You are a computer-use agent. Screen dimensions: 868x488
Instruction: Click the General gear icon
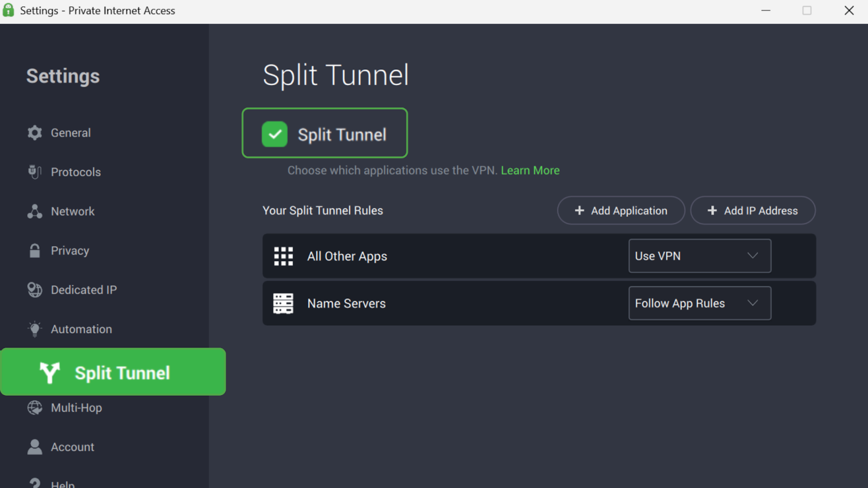click(x=35, y=133)
